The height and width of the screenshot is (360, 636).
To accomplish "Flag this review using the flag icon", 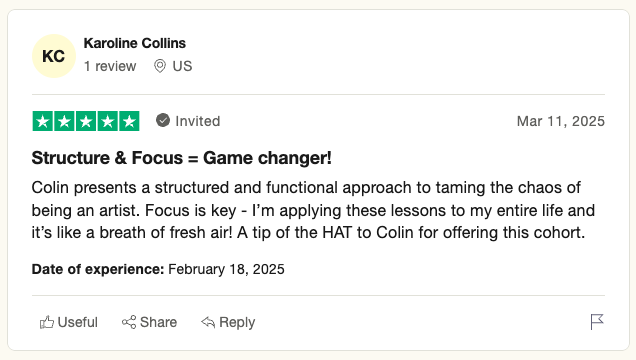I will pyautogui.click(x=597, y=322).
